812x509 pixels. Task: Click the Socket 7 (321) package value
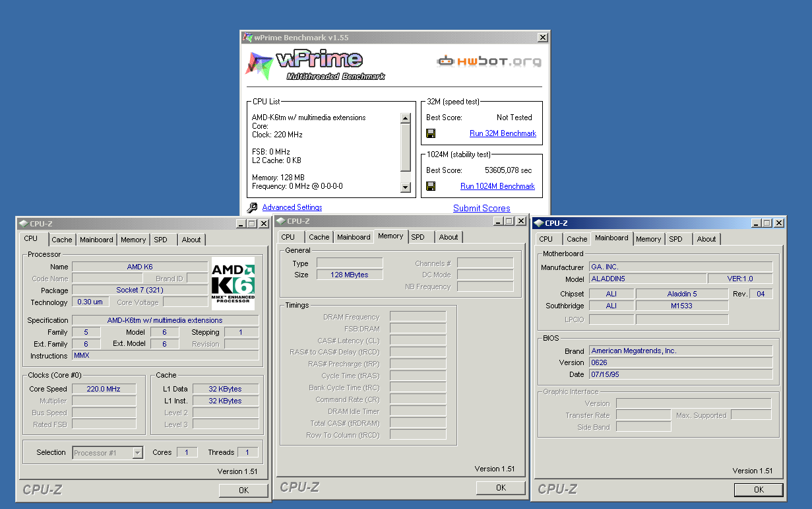coord(140,290)
